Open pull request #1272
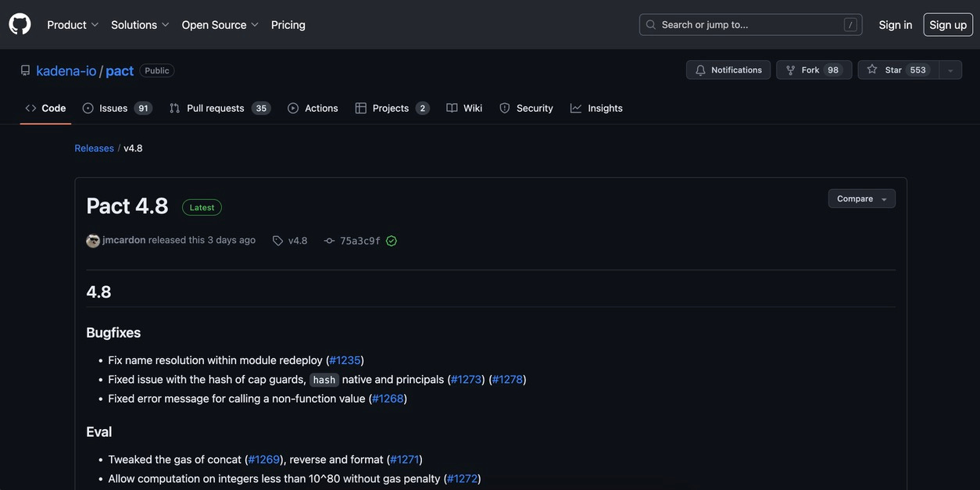The image size is (980, 490). 463,478
